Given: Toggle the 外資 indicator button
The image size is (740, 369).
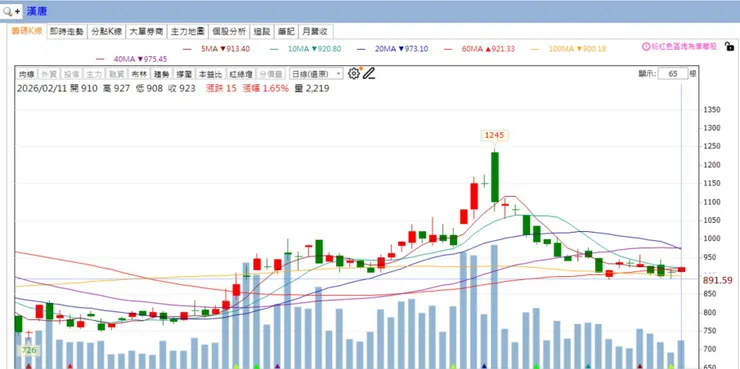Looking at the screenshot, I should click(x=48, y=74).
